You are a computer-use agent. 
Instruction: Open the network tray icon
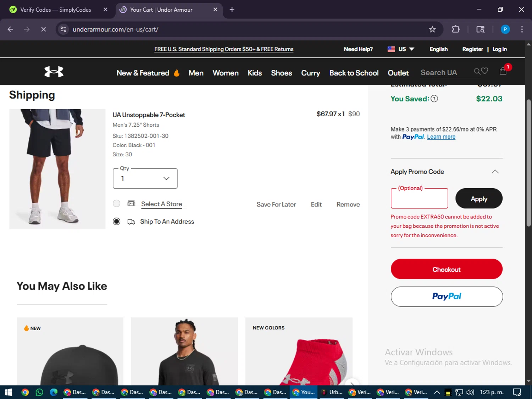tap(459, 392)
